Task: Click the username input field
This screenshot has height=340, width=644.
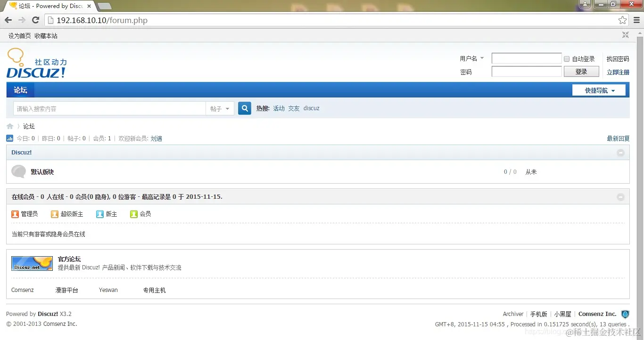Action: [527, 58]
